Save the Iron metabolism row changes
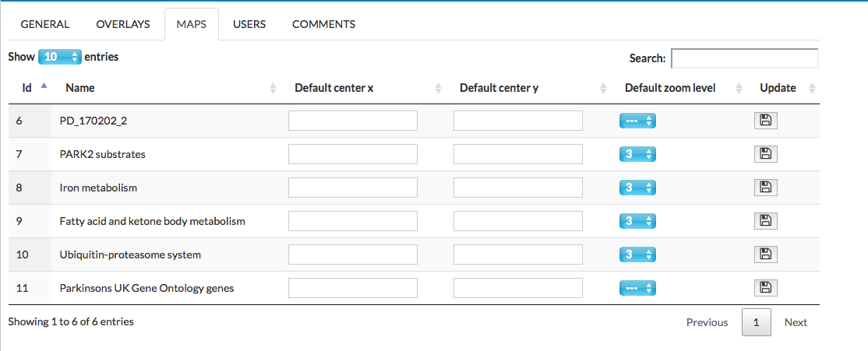The width and height of the screenshot is (868, 351). pos(766,188)
